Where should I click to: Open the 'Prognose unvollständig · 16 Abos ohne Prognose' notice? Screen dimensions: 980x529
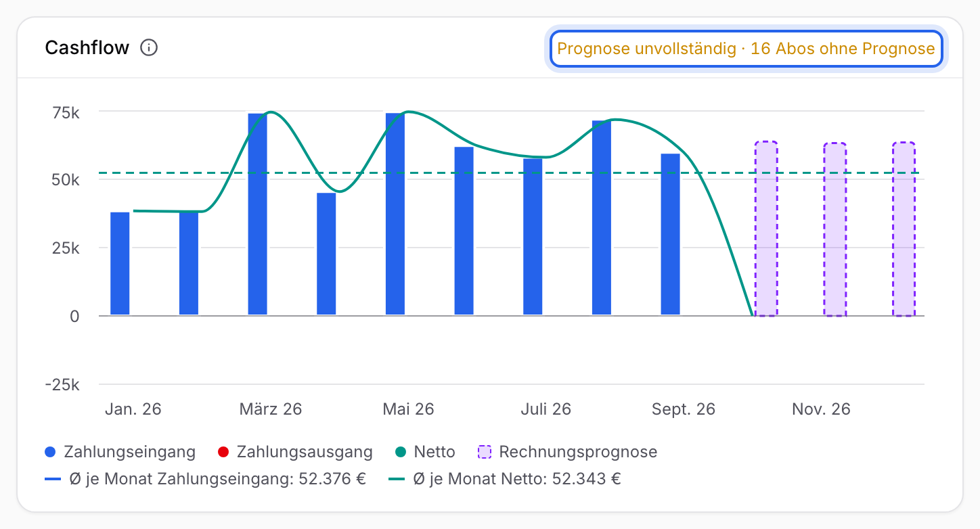click(x=746, y=49)
